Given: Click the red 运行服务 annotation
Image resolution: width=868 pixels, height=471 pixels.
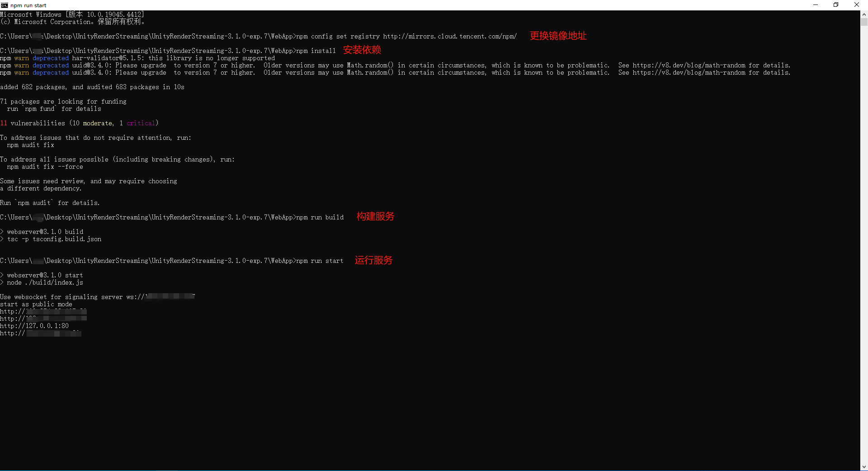Looking at the screenshot, I should tap(373, 260).
